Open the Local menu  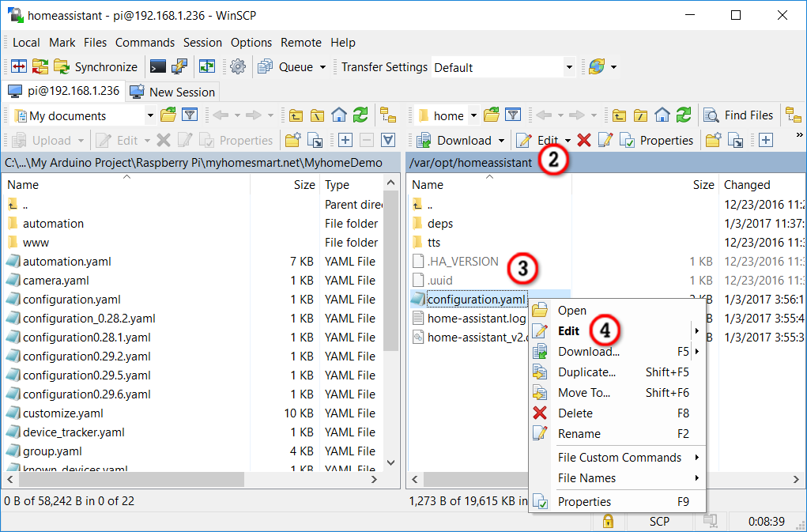tap(26, 43)
